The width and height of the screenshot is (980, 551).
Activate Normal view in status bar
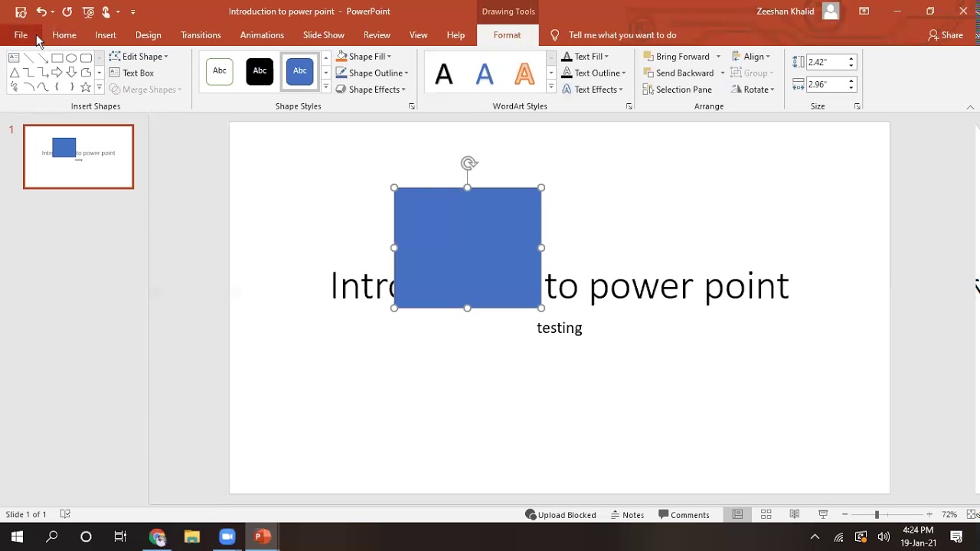pos(737,514)
